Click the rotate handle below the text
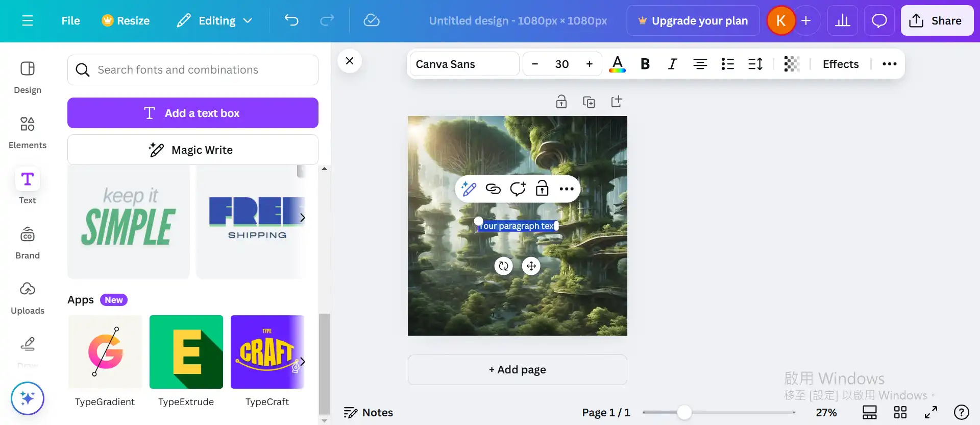980x425 pixels. (504, 266)
